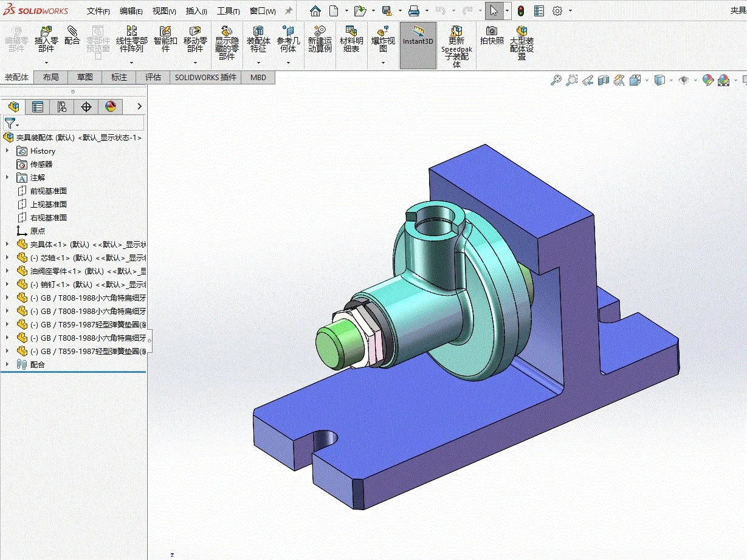Switch to the 评估 tab
The image size is (747, 560).
click(x=153, y=77)
